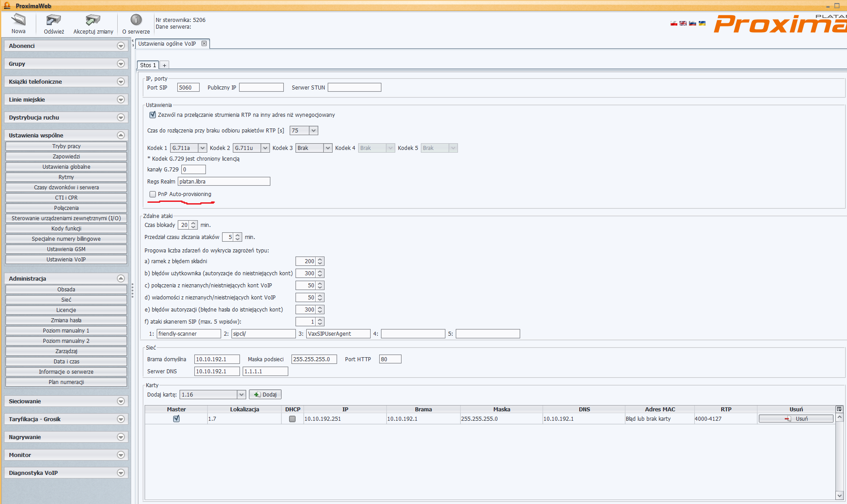847x504 pixels.
Task: Click Usuń button for card 1.7
Action: [796, 419]
